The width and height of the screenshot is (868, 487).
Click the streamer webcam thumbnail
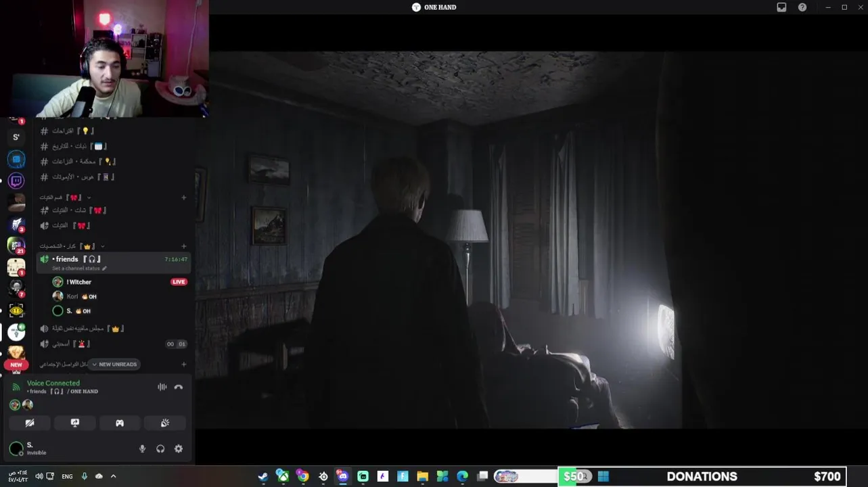click(x=104, y=59)
